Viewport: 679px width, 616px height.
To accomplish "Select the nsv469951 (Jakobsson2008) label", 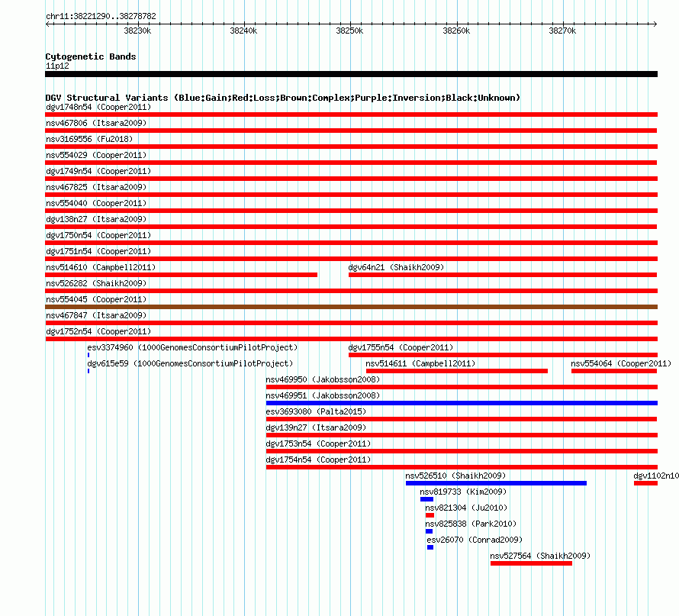I will pyautogui.click(x=323, y=395).
